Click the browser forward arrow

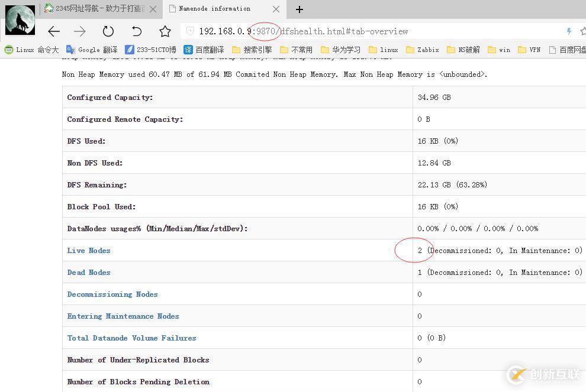(79, 31)
